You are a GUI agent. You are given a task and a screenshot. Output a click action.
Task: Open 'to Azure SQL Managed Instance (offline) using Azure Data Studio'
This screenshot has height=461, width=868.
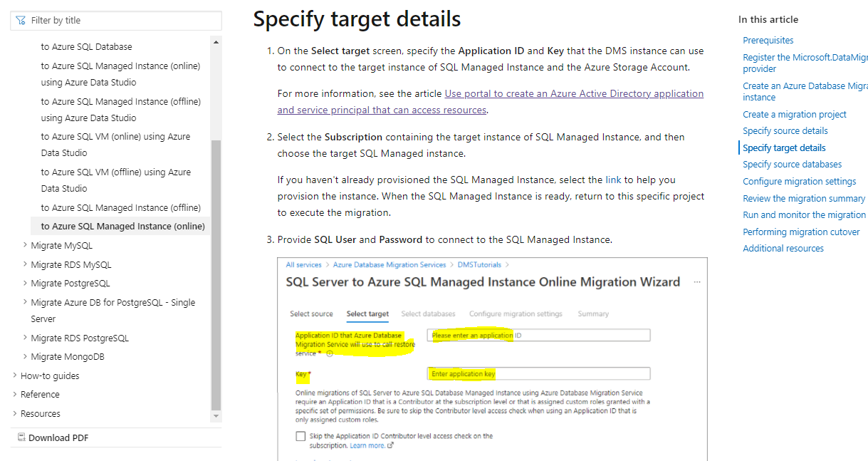click(x=120, y=110)
